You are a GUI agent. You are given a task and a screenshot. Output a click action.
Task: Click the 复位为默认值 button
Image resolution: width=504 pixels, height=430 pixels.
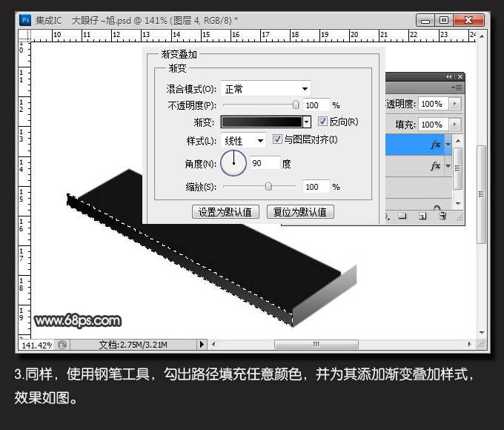[x=300, y=212]
